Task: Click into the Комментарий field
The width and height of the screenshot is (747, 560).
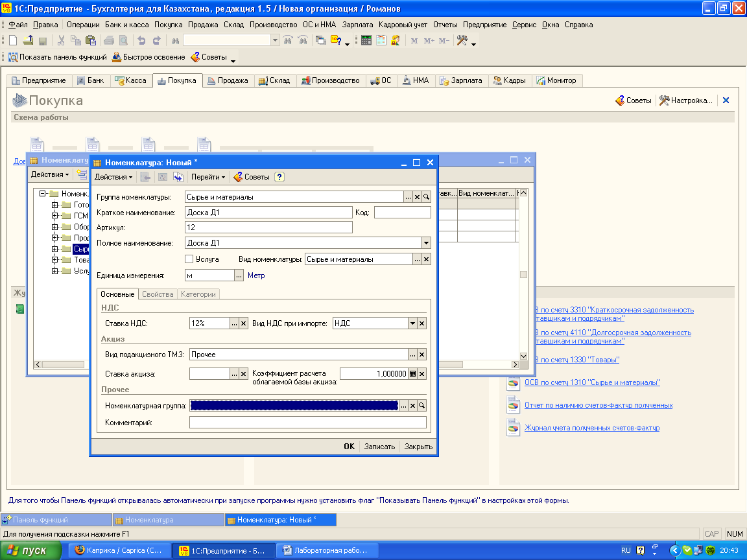Action: point(308,423)
